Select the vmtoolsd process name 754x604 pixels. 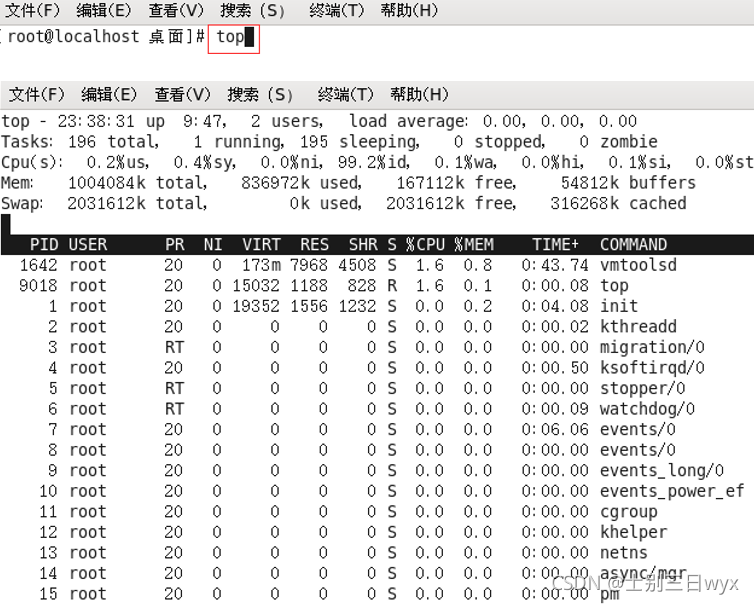(x=638, y=265)
